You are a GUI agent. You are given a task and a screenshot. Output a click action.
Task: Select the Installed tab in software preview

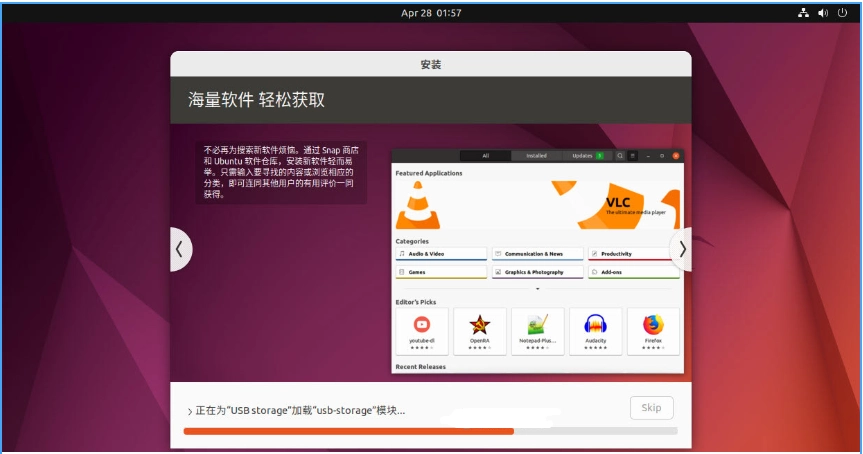pyautogui.click(x=536, y=156)
